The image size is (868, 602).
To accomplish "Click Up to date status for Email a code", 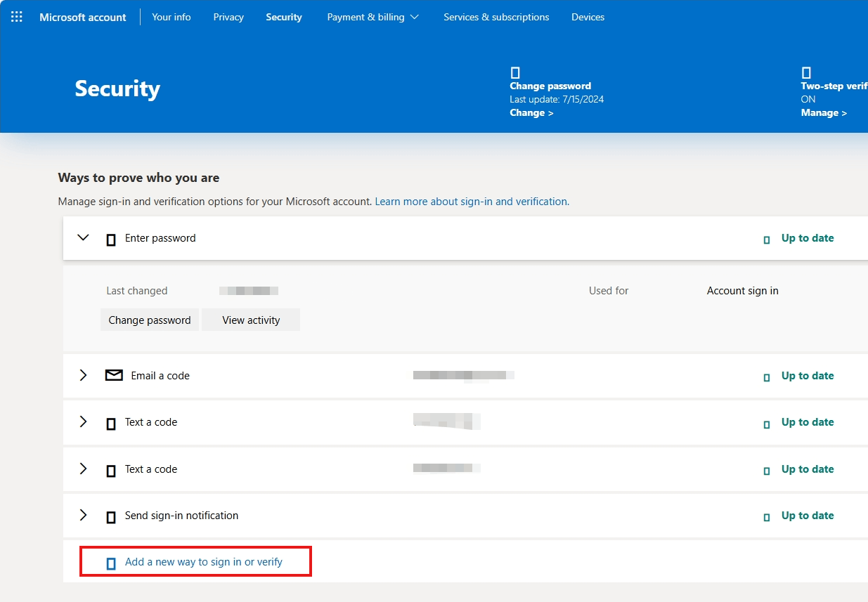I will [x=808, y=376].
